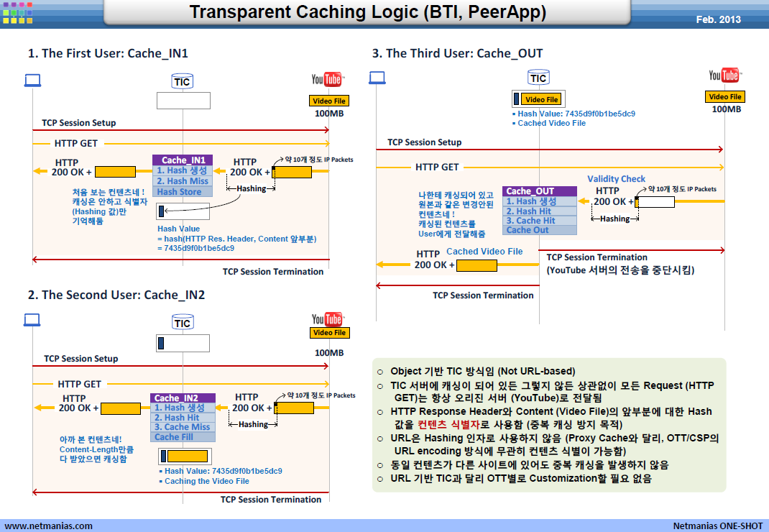Click the purple Cache_OUT box header
The width and height of the screenshot is (769, 532).
540,191
